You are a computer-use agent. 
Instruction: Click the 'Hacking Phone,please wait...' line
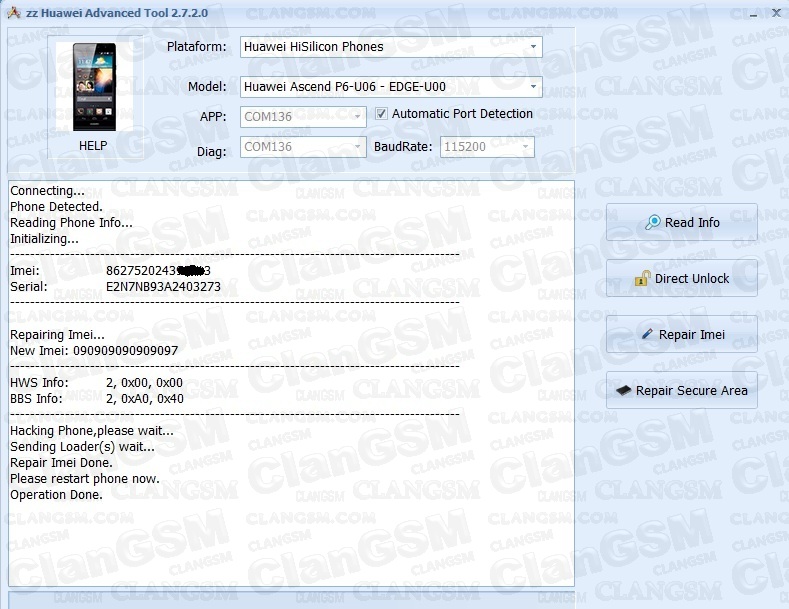[x=92, y=431]
